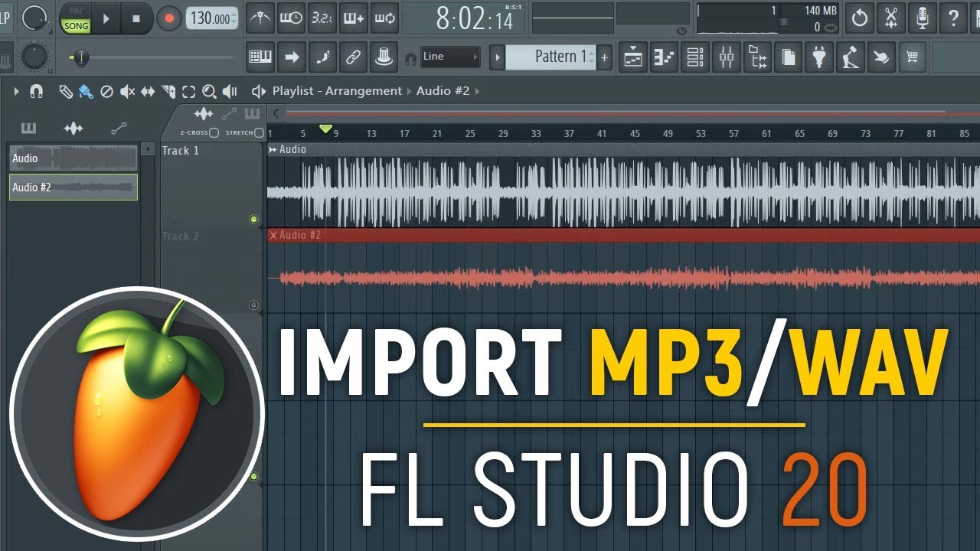Select the playlist Zoom tool
980x551 pixels.
[209, 93]
